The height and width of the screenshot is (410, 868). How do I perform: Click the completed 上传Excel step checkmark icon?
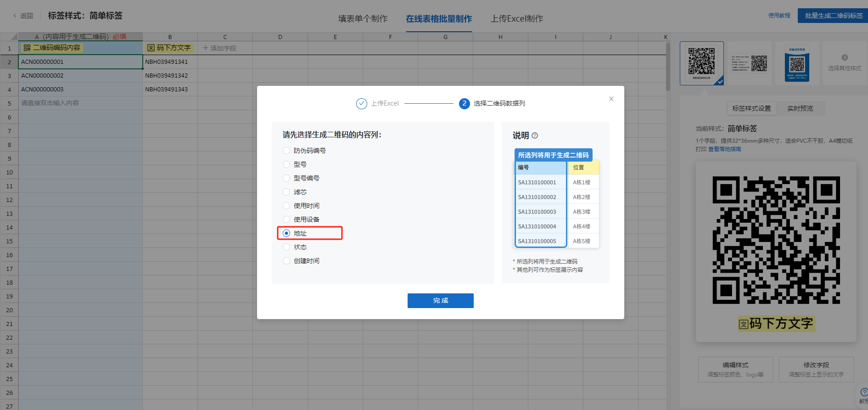362,103
